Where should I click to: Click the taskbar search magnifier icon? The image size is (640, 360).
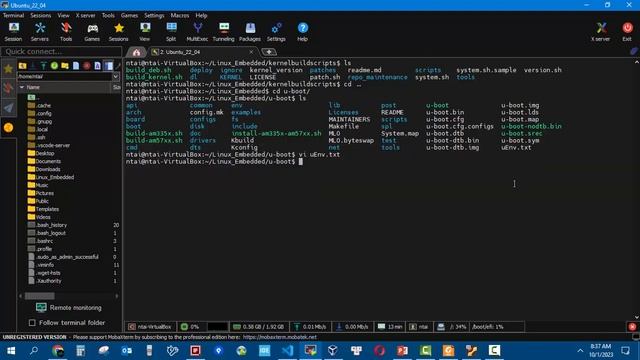pos(34,351)
